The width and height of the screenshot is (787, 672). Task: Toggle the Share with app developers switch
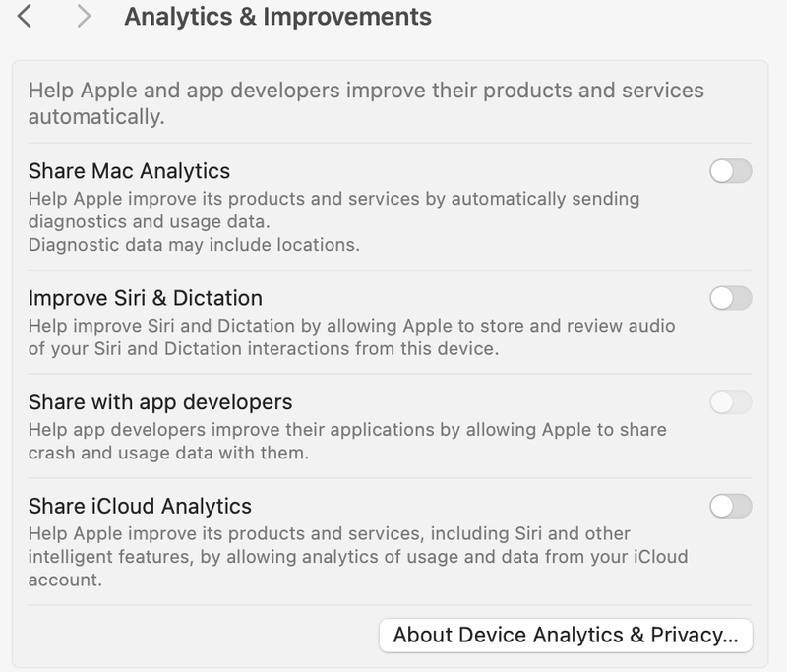(x=730, y=401)
